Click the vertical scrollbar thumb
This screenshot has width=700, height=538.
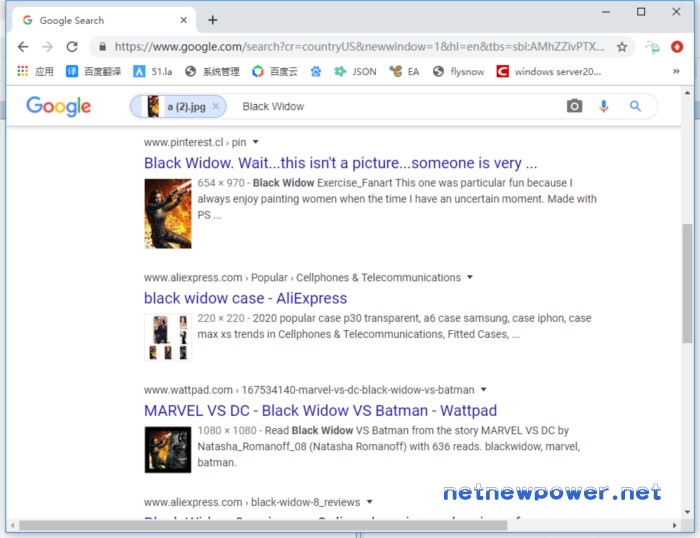tap(687, 283)
